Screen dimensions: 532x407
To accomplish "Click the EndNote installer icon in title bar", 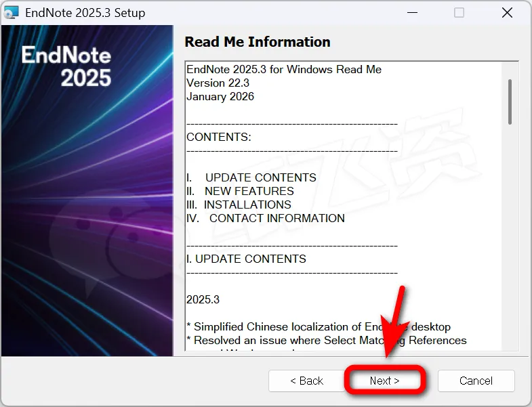I will (11, 13).
